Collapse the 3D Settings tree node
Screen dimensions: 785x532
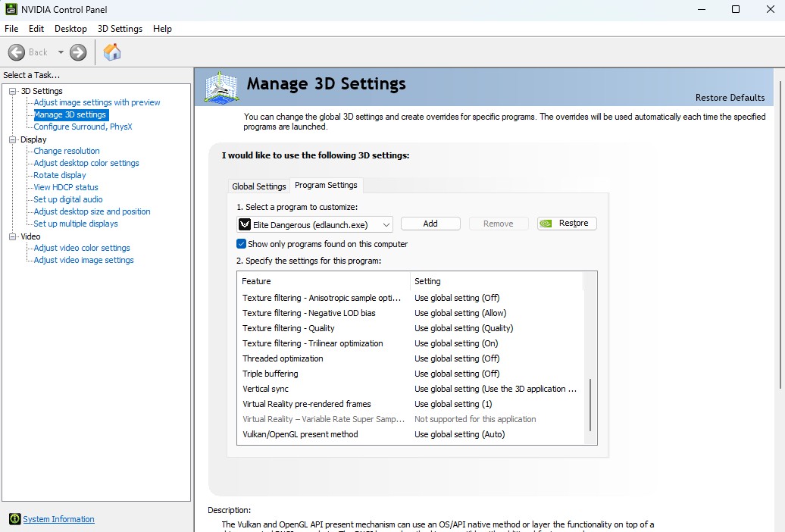[13, 91]
